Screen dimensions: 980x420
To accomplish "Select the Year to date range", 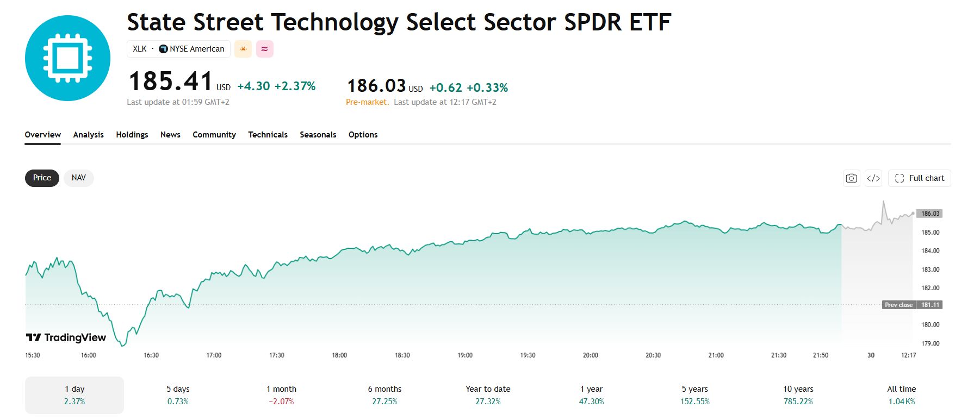I will (x=488, y=395).
